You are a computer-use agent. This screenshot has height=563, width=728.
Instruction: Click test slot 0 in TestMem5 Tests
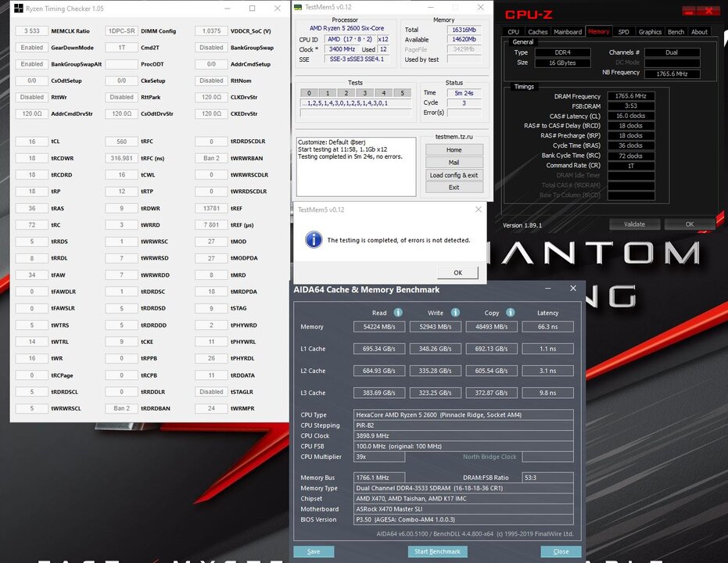(x=309, y=93)
